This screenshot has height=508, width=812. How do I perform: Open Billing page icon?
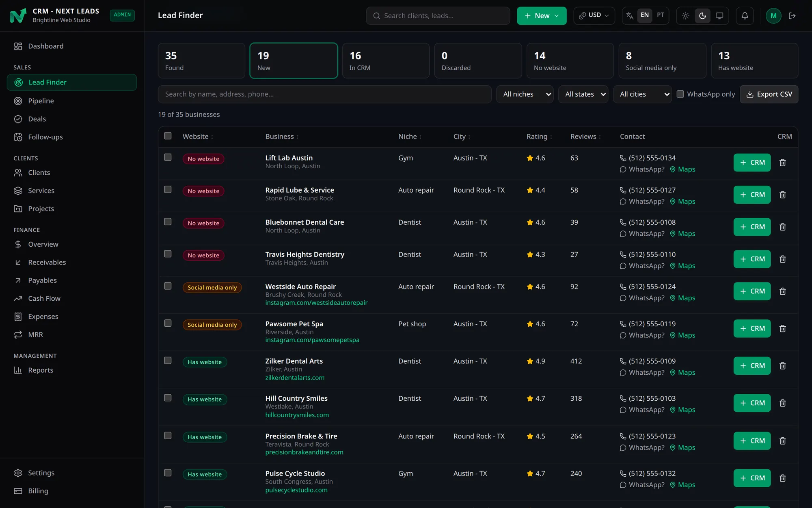pos(18,491)
